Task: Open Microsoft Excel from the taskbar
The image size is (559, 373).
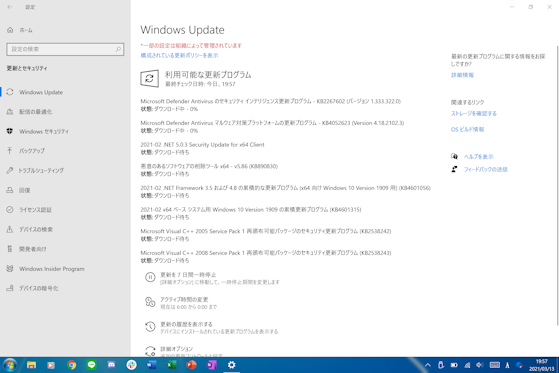Action: click(171, 365)
